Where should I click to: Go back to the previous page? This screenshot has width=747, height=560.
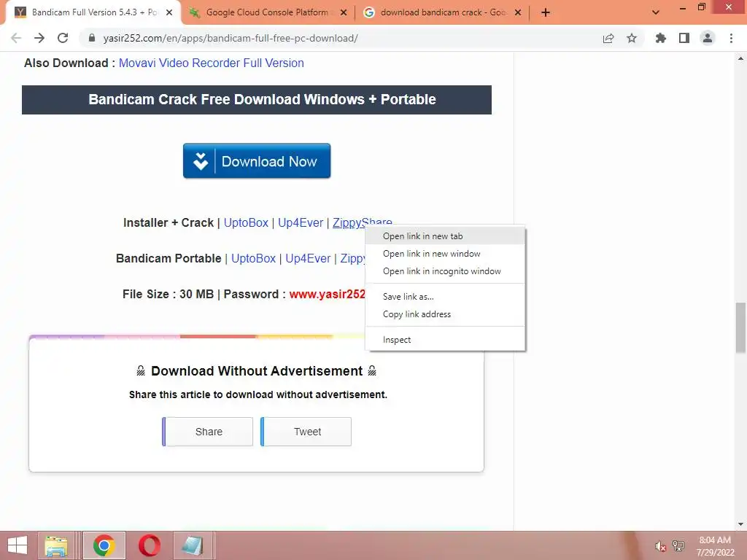[x=16, y=38]
